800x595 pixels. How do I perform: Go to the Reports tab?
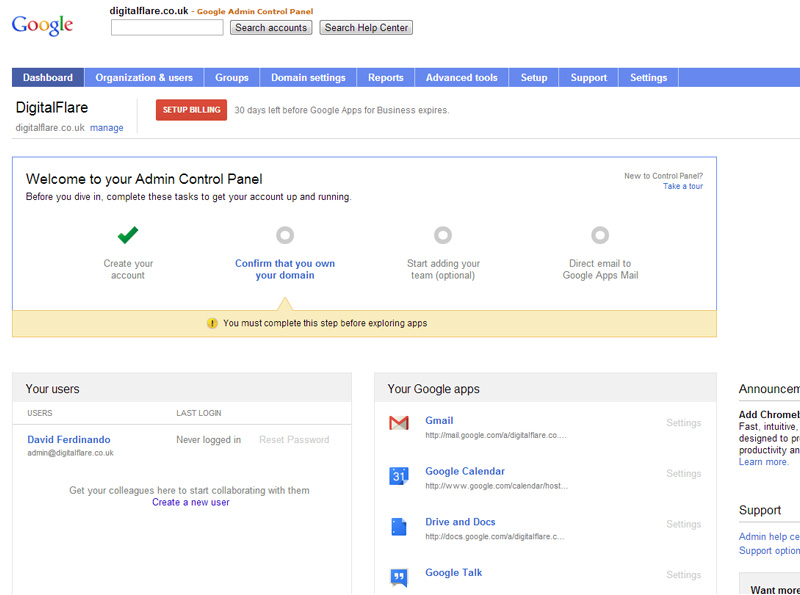(x=386, y=78)
